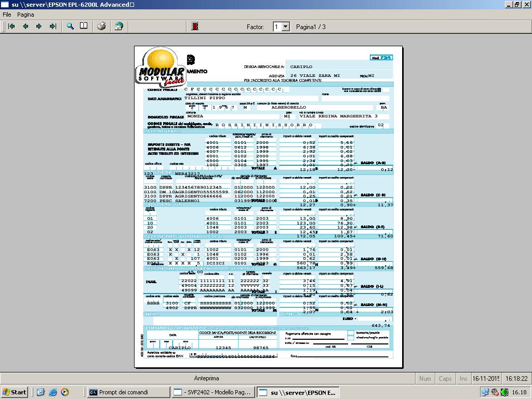532x399 pixels.
Task: Click the Pagina1 / 3 page indicator
Action: [311, 27]
